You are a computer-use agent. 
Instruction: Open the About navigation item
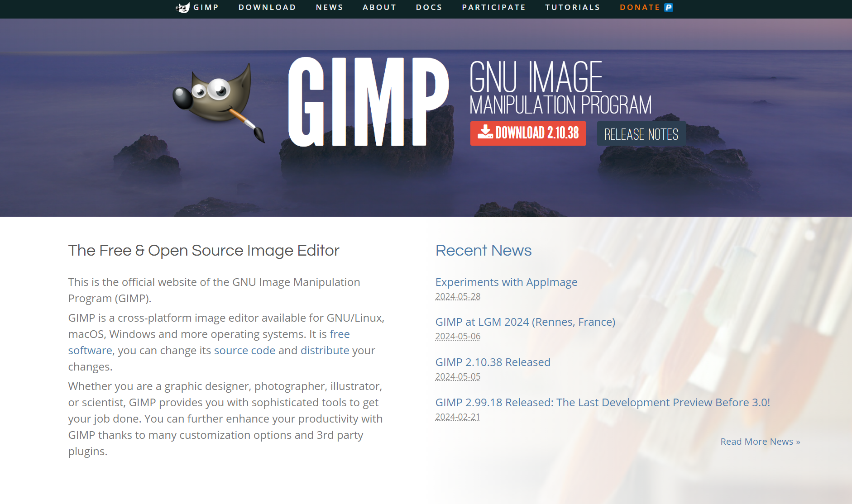pos(379,7)
